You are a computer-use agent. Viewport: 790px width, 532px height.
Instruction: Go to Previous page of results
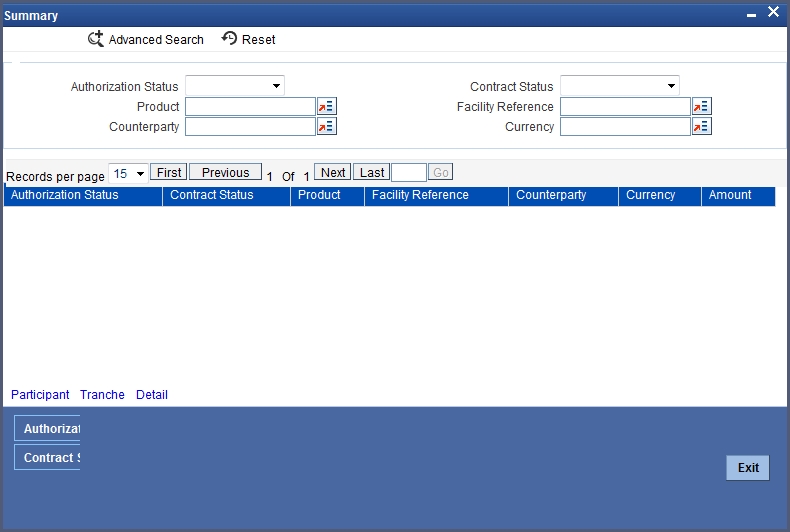(225, 172)
